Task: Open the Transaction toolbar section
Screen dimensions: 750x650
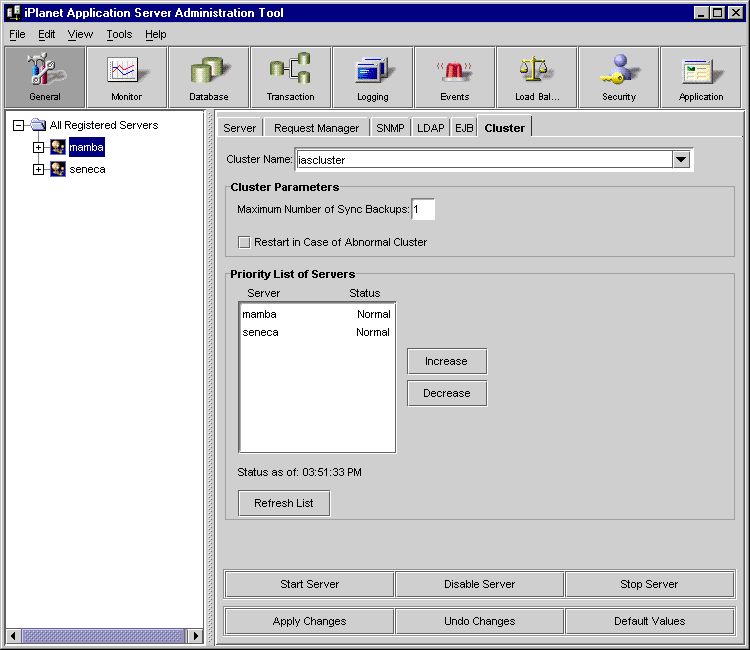Action: (291, 77)
